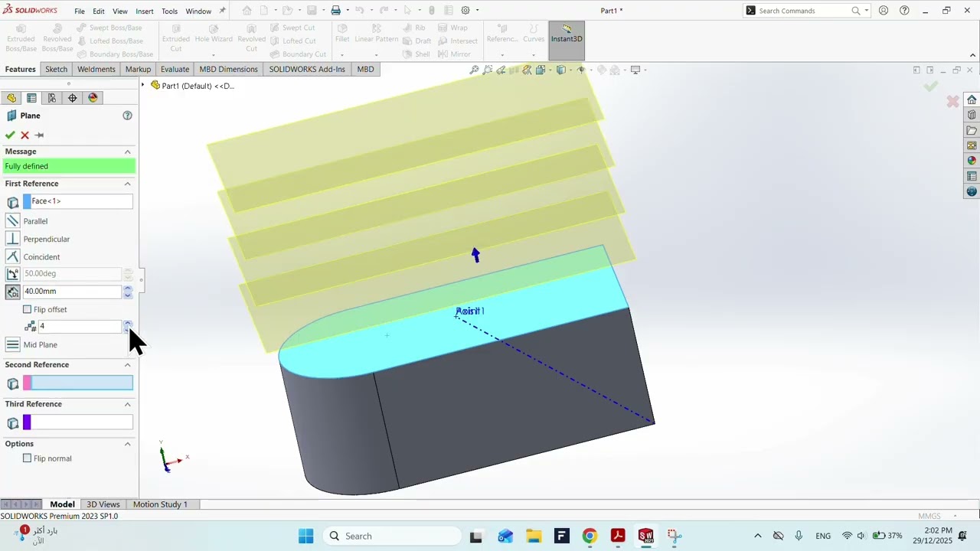Open Windows Start menu
This screenshot has height=551, width=980.
pyautogui.click(x=305, y=536)
